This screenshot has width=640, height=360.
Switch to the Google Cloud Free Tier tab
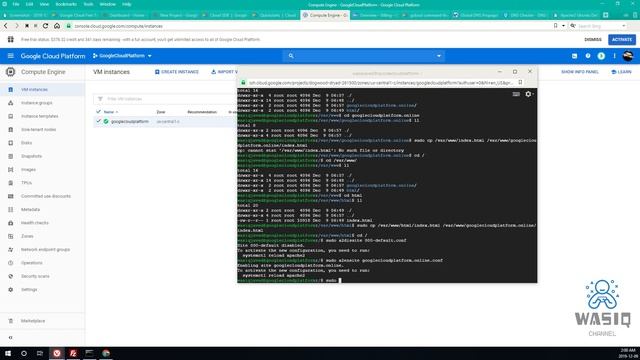75,15
